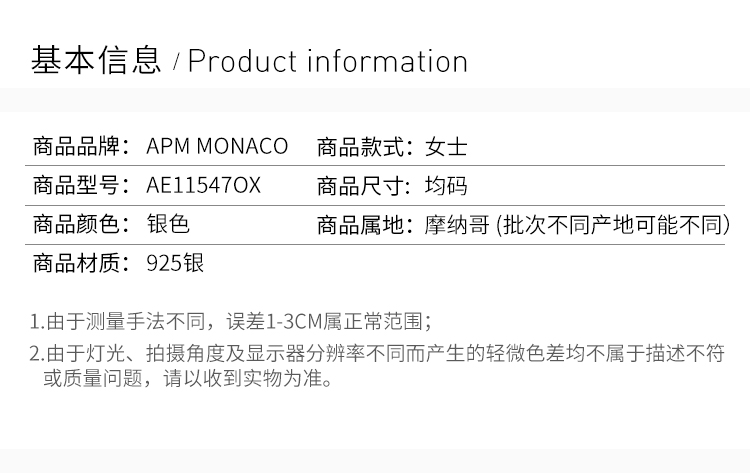The width and height of the screenshot is (750, 473).
Task: Click note 1 about measurement error
Action: pyautogui.click(x=230, y=322)
